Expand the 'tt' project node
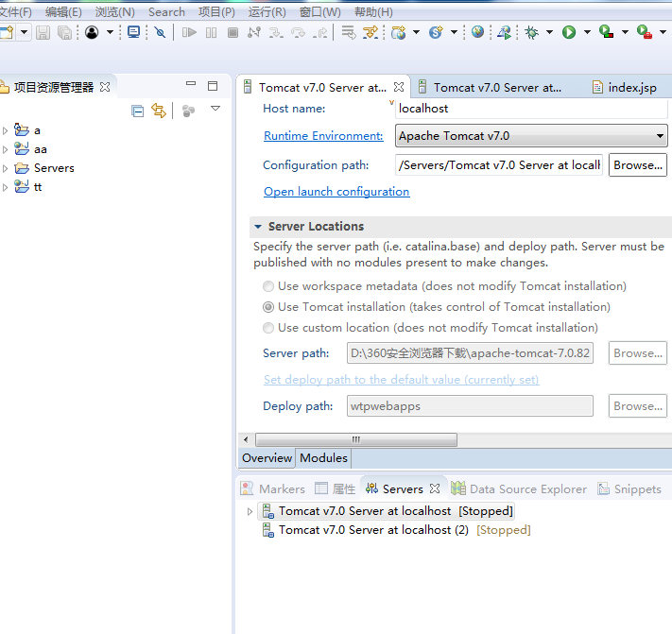The width and height of the screenshot is (672, 634). pyautogui.click(x=5, y=187)
